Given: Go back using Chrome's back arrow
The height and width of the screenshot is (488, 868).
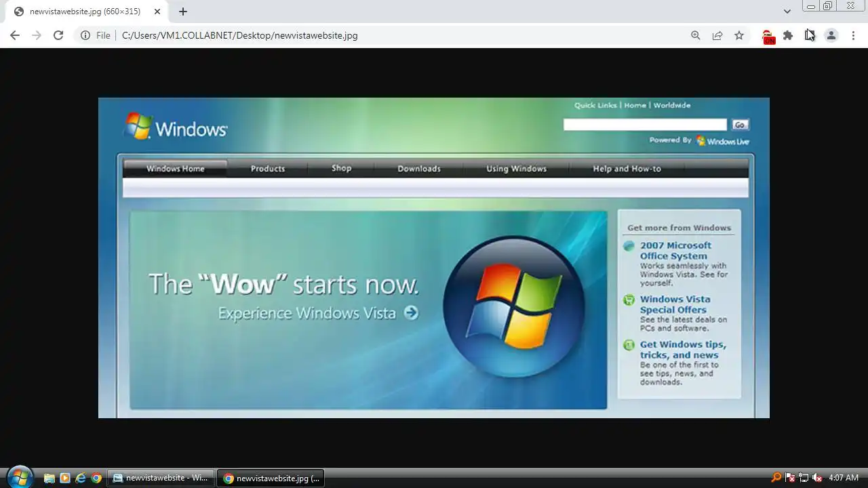Looking at the screenshot, I should [x=15, y=35].
